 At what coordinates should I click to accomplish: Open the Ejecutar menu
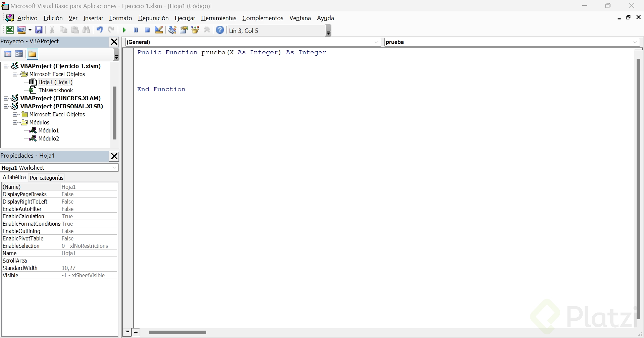click(x=185, y=18)
